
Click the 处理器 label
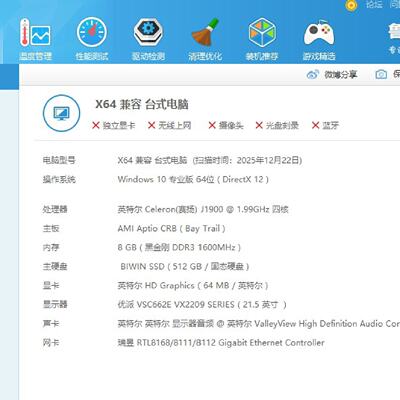55,209
